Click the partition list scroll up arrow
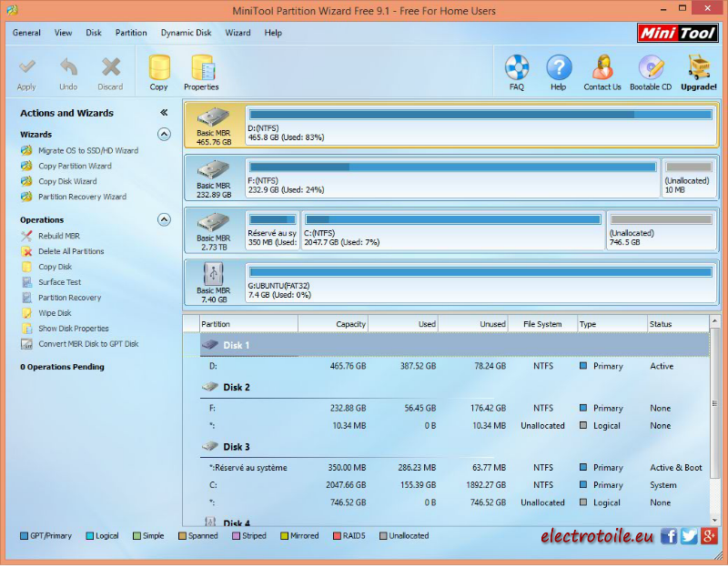 715,321
